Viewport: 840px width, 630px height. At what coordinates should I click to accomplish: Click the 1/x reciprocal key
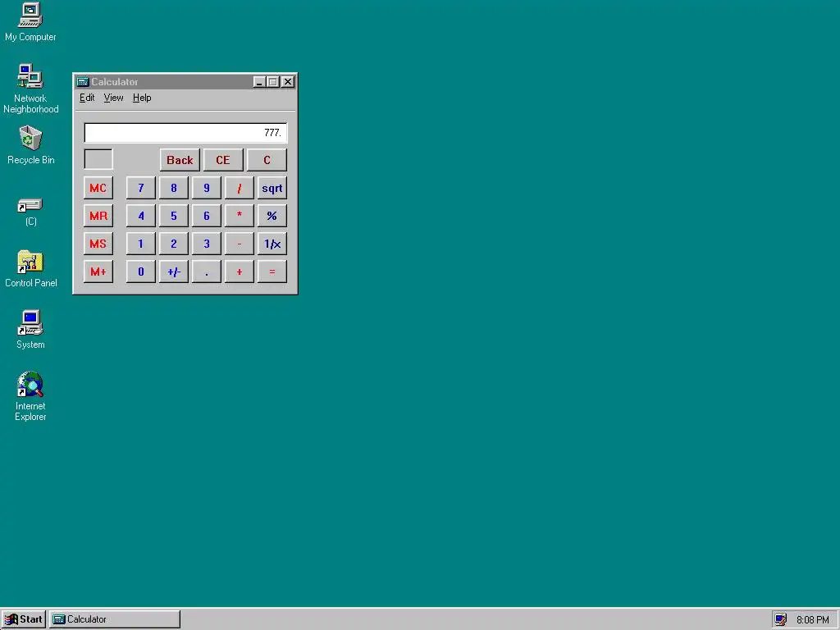(x=272, y=244)
